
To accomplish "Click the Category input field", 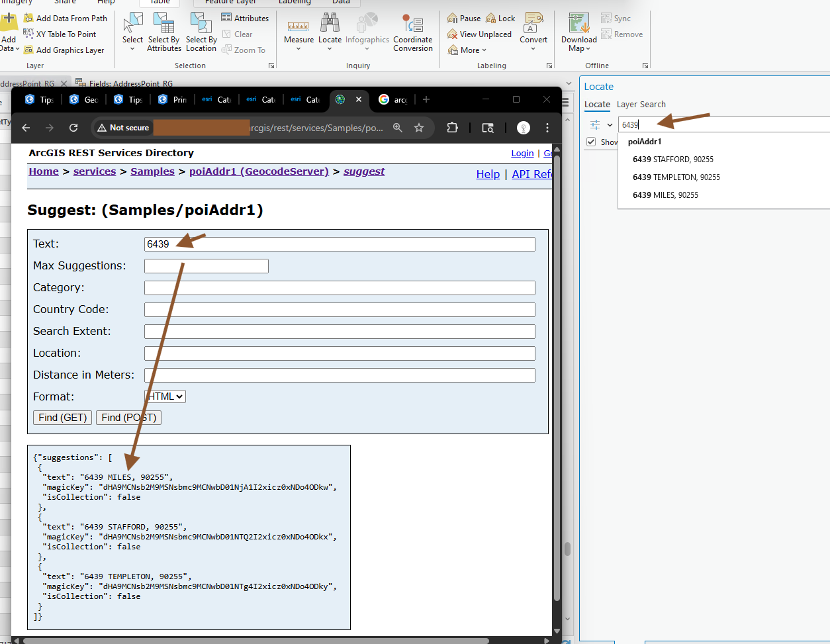I will (340, 288).
